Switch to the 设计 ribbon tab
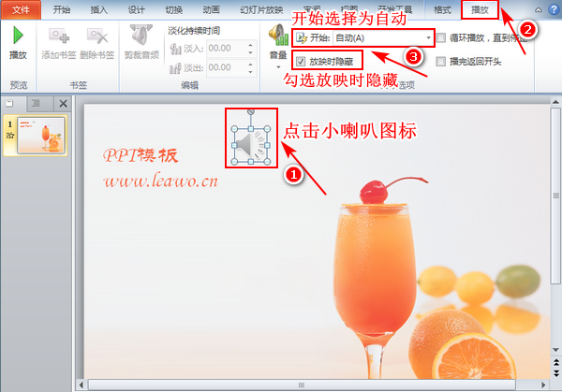This screenshot has height=392, width=562. 136,9
